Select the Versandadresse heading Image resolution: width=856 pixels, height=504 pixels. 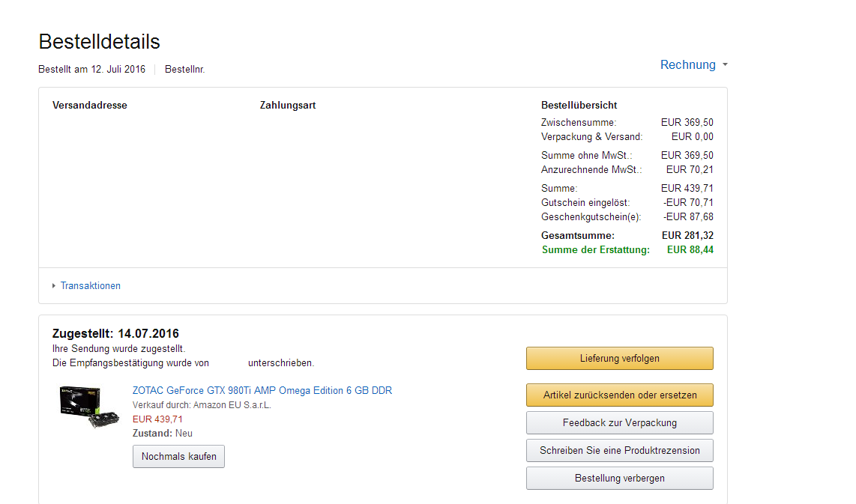(x=89, y=106)
